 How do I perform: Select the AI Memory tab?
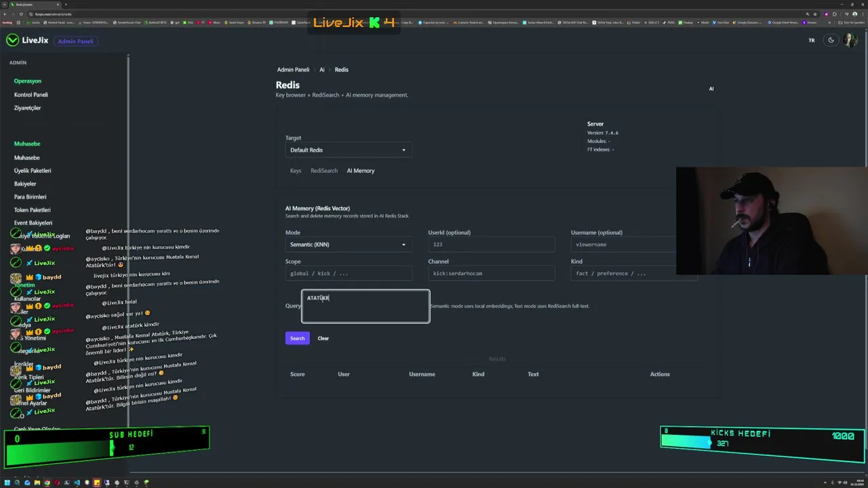click(x=361, y=171)
